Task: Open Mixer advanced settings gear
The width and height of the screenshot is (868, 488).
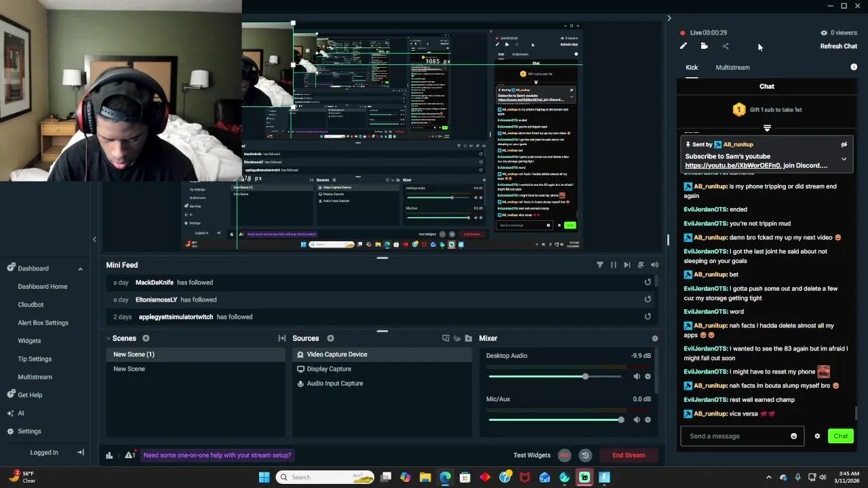Action: (654, 338)
